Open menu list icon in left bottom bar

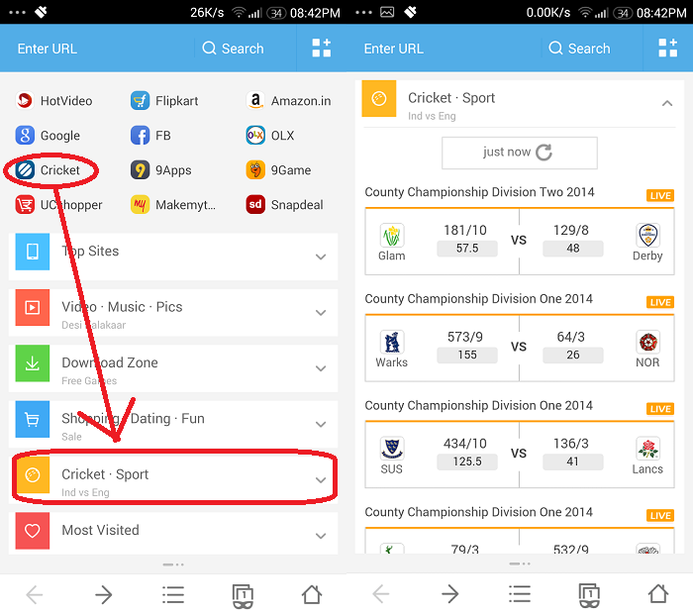coord(173,594)
